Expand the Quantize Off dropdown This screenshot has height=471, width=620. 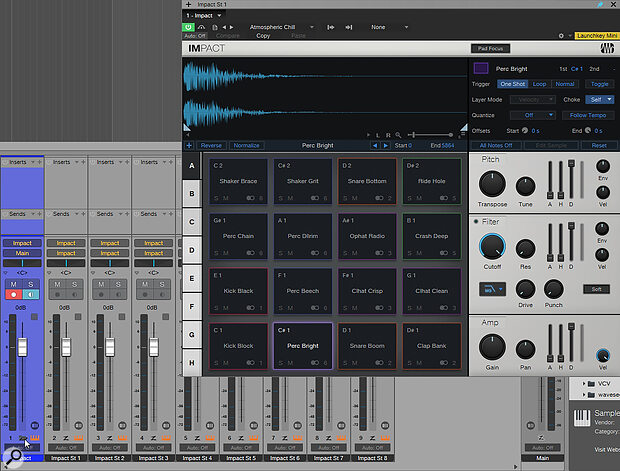click(x=534, y=114)
